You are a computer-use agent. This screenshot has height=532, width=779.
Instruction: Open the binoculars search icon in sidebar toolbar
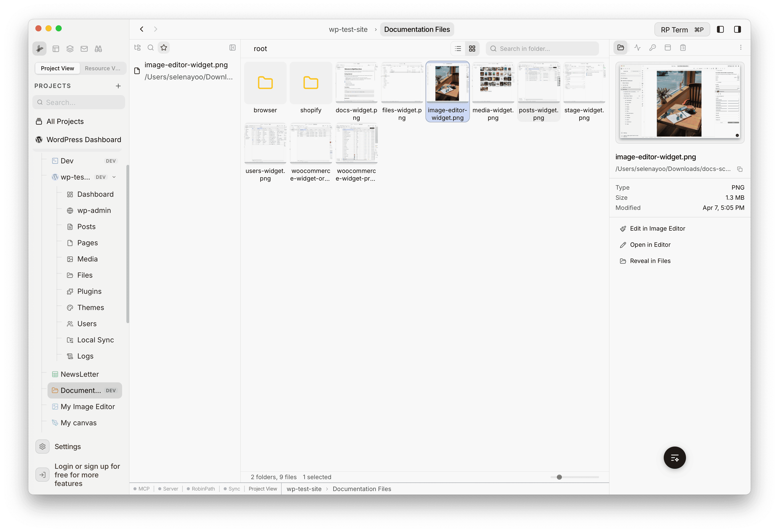(98, 49)
